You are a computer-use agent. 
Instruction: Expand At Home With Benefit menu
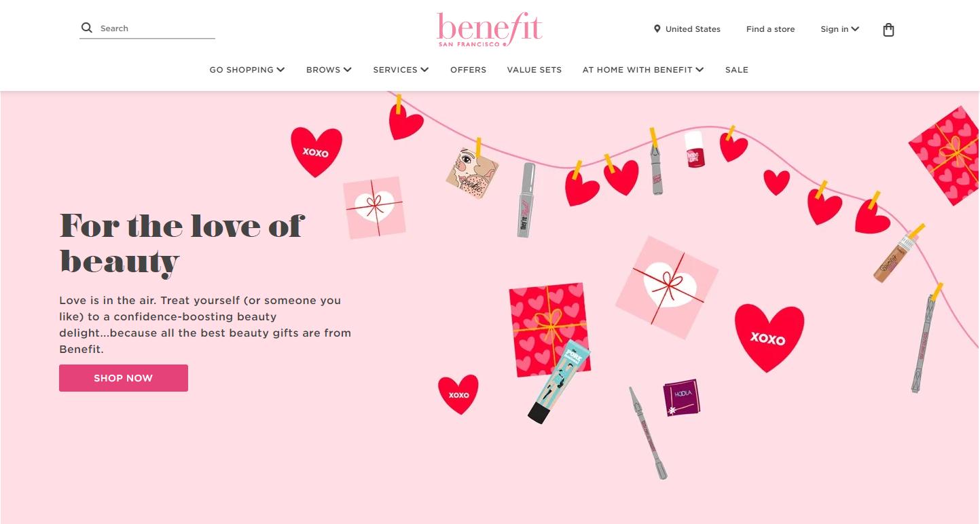[642, 69]
